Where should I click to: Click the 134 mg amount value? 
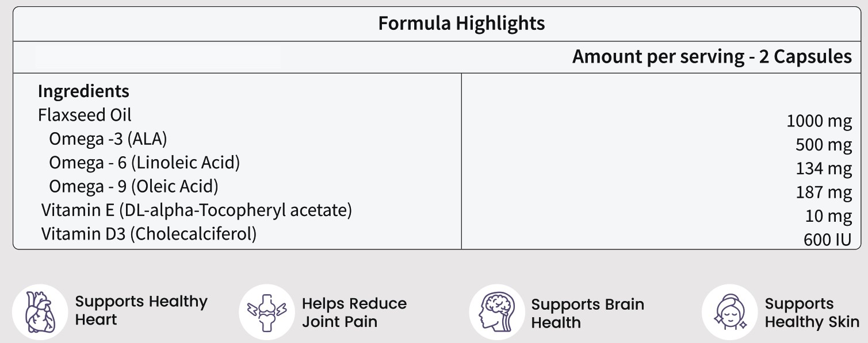[x=823, y=169]
